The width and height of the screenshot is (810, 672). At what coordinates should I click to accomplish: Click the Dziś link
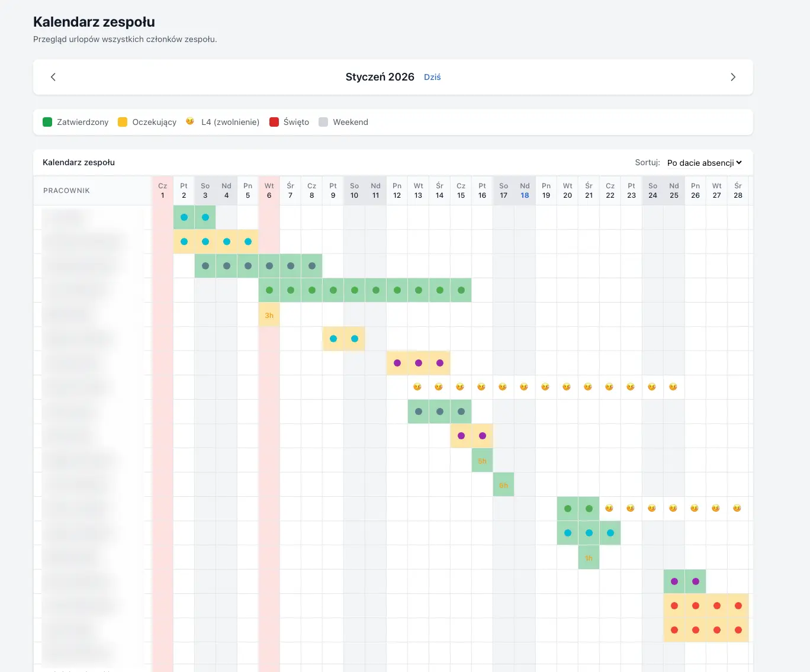(x=432, y=77)
